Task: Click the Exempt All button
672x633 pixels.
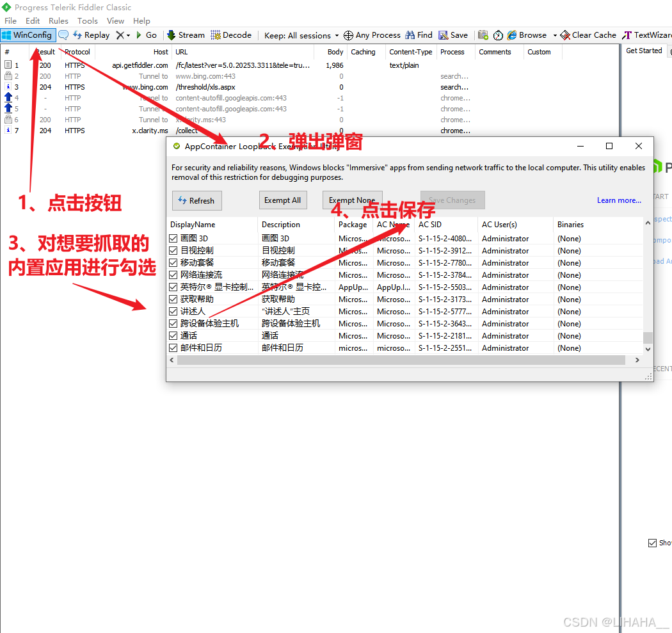Action: click(283, 200)
